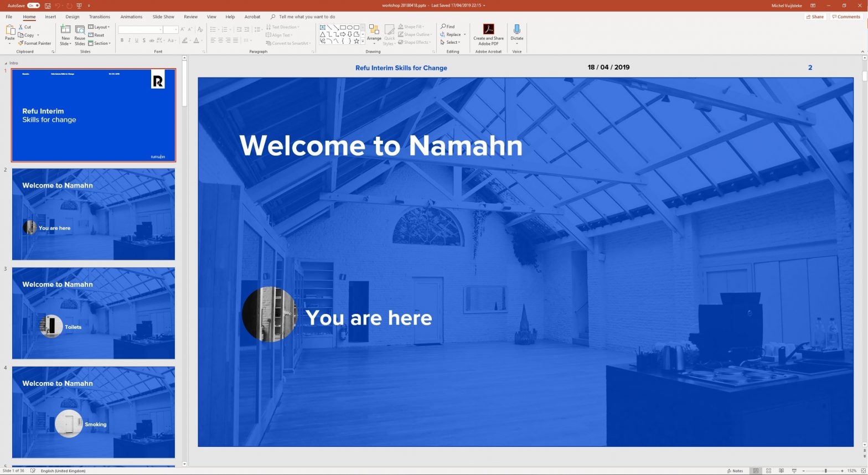Viewport: 868px width, 475px height.
Task: Click the Comments button
Action: coord(846,17)
